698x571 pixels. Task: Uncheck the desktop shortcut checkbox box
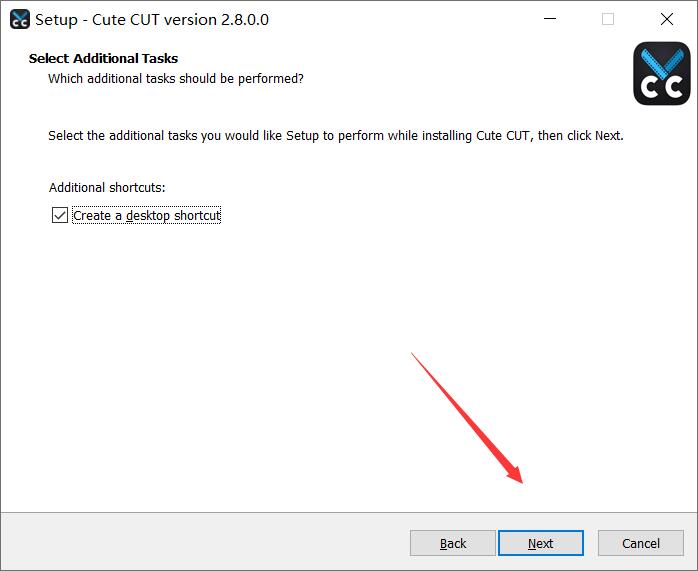60,215
